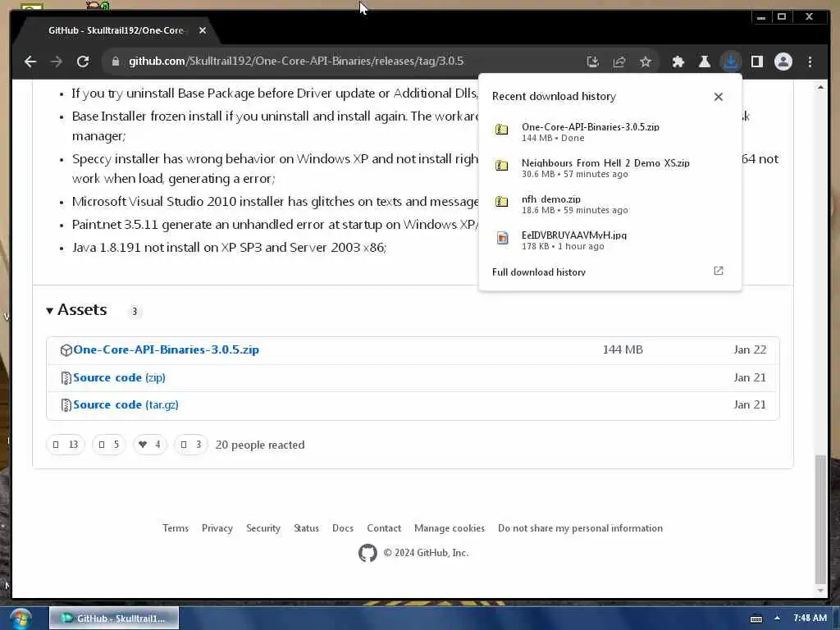Open the Windows Start button
This screenshot has height=630, width=840.
point(21,619)
